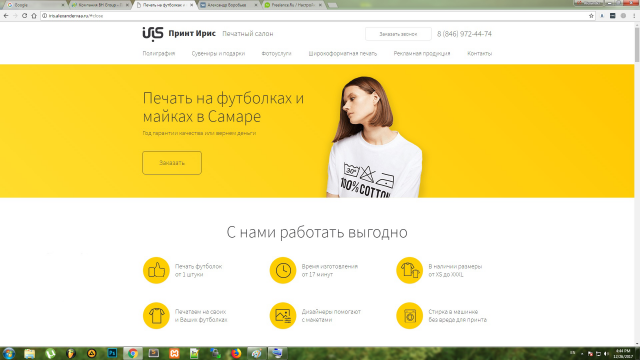Screen dimensions: 640x360
Task: Reload the page with the refresh icon
Action: tap(24, 16)
